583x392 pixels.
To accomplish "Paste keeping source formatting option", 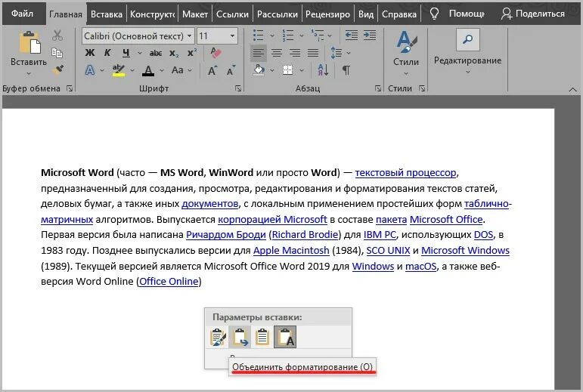I will pyautogui.click(x=218, y=337).
